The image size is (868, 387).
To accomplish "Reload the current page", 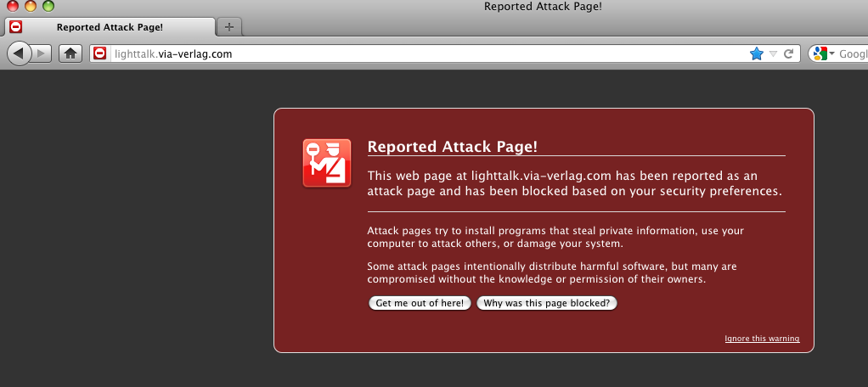I will [788, 53].
